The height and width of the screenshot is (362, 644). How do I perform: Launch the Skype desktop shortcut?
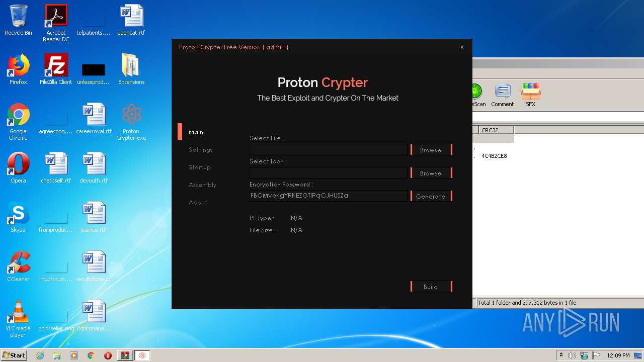click(x=18, y=217)
